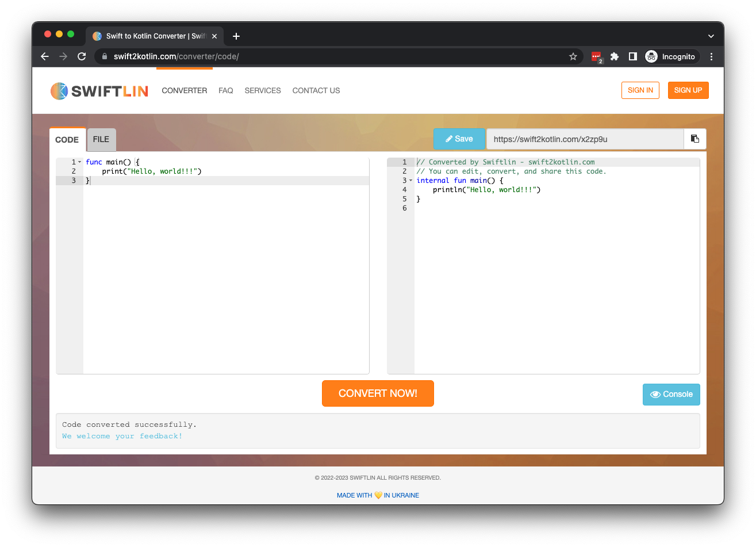Click 'MADE WITH IN UKRAINE' footer link
The image size is (756, 547).
pos(378,495)
